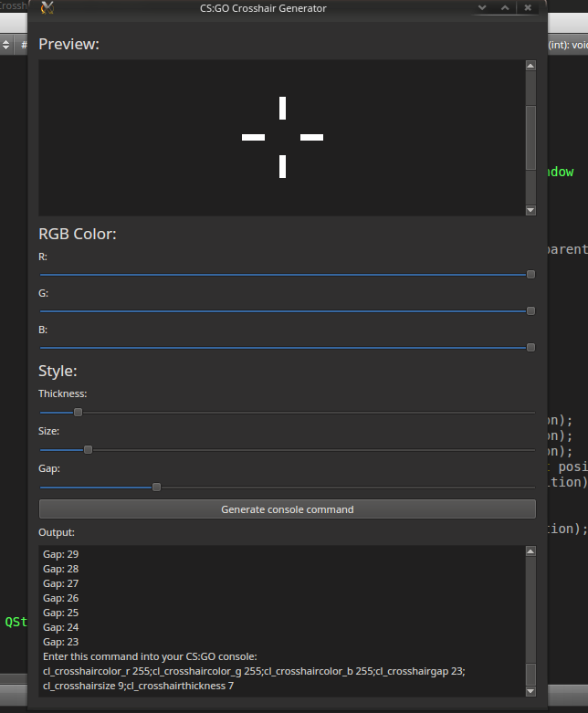
Task: Click the output scrollbar up arrow
Action: click(x=530, y=551)
